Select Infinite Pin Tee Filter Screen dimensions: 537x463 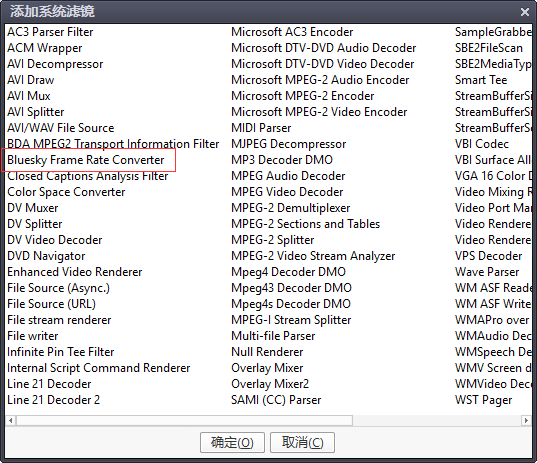coord(61,352)
